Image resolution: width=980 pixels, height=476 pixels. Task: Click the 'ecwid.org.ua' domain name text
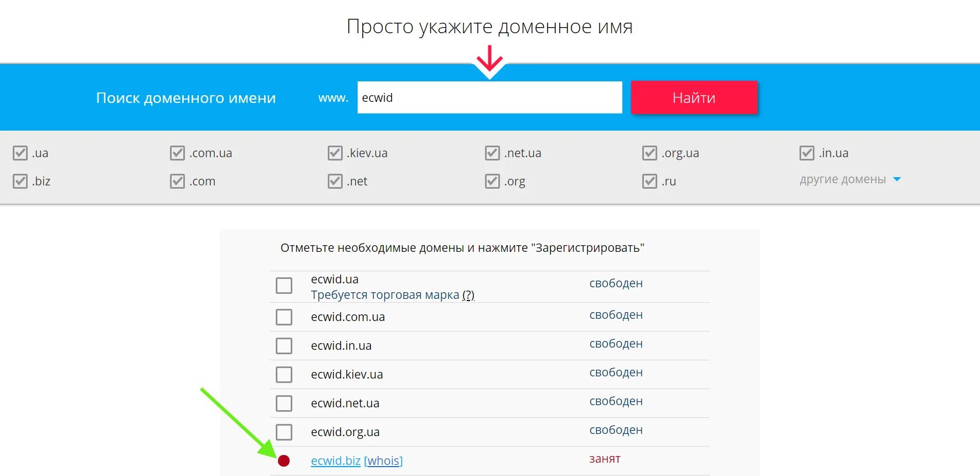(345, 432)
